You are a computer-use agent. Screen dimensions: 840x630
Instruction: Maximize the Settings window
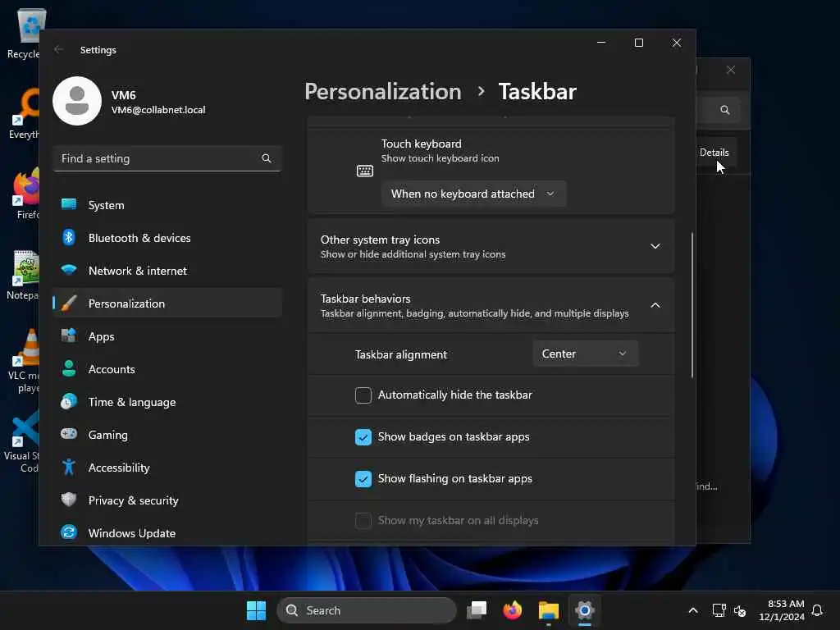tap(638, 43)
